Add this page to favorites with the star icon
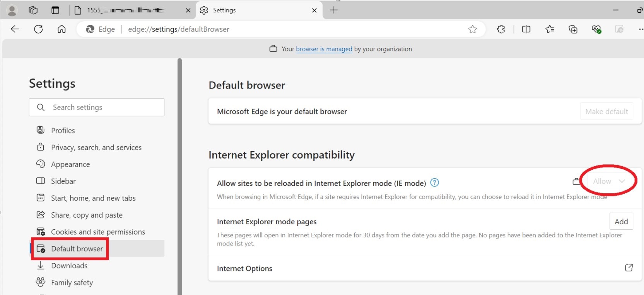This screenshot has width=644, height=295. point(472,29)
